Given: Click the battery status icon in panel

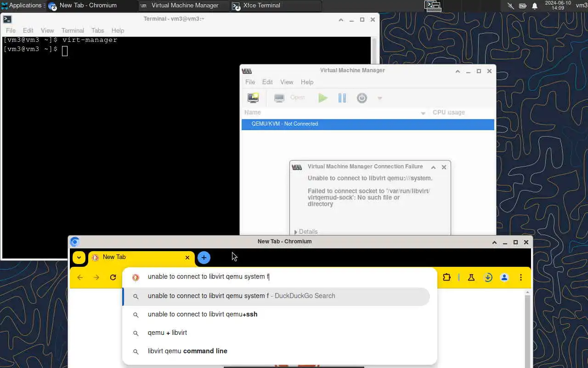Looking at the screenshot, I should coord(523,6).
